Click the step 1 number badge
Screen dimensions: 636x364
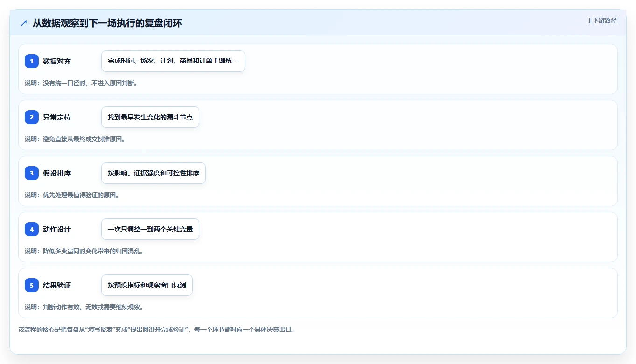pos(32,61)
